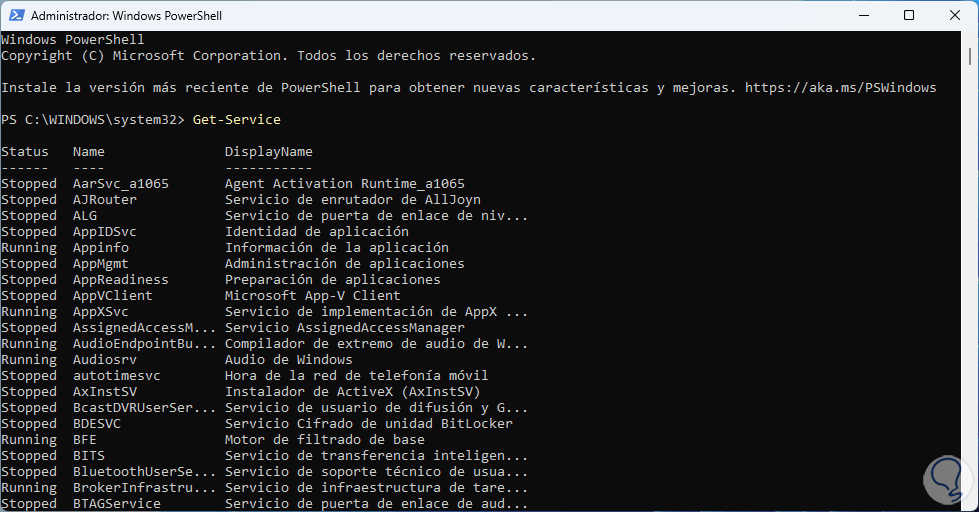Click the AudioEndpointBu... service name
Viewport: 979px width, 512px height.
(145, 343)
